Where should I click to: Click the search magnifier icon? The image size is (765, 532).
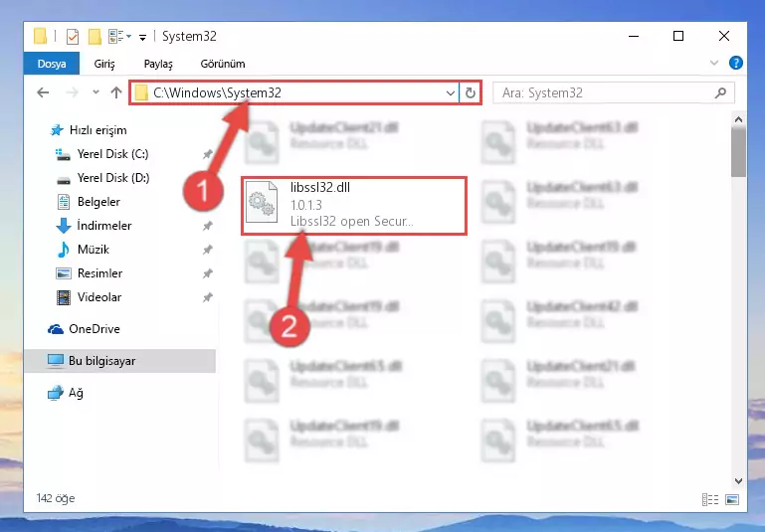click(x=720, y=92)
